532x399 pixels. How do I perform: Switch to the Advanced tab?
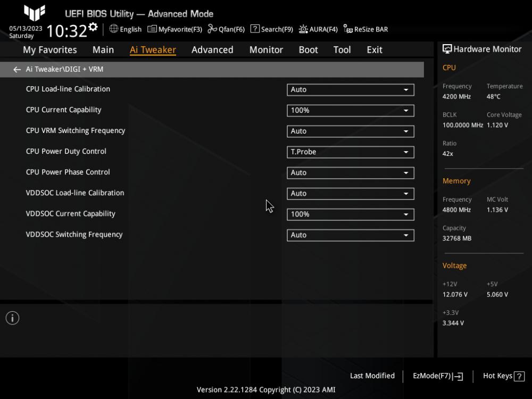pyautogui.click(x=212, y=50)
